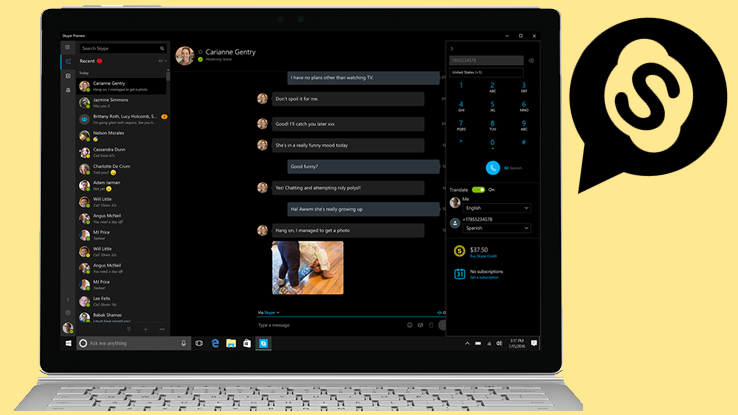
Task: Open the Bots sidebar icon
Action: 68,90
